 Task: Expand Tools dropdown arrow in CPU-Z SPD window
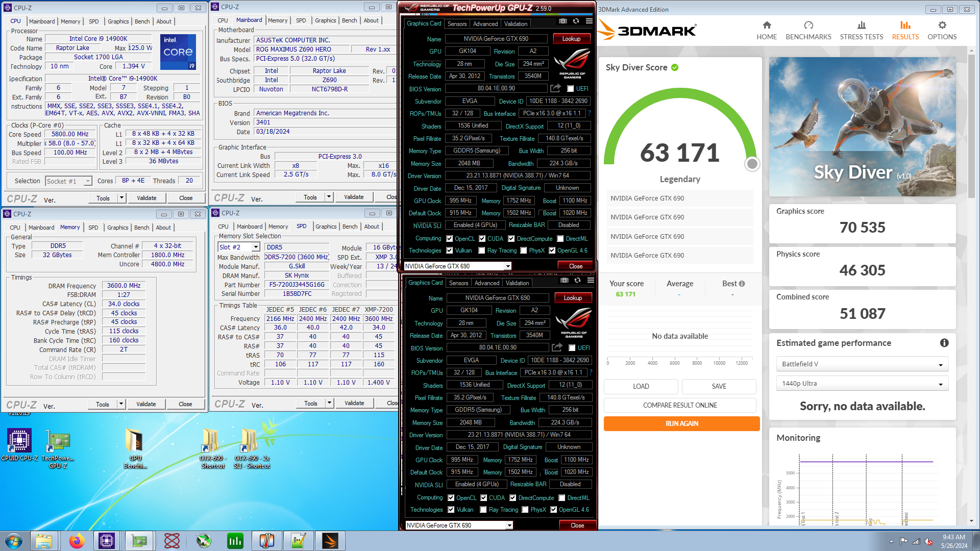coord(329,403)
